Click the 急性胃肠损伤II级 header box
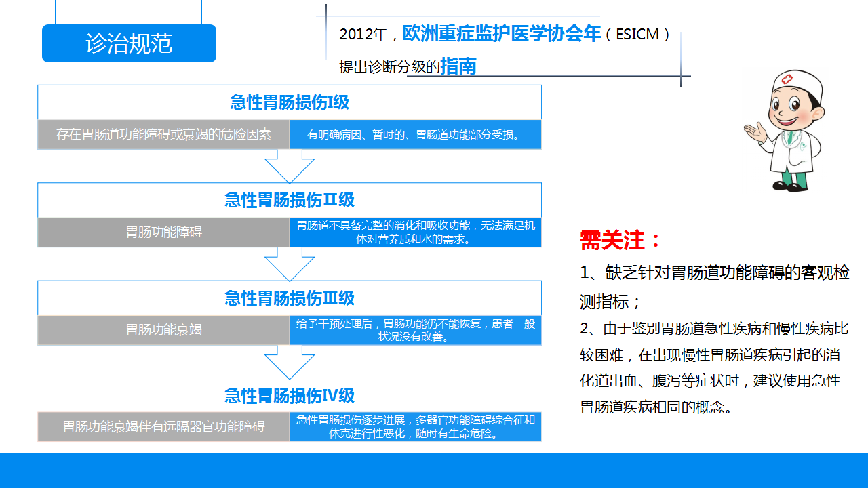 pos(290,200)
